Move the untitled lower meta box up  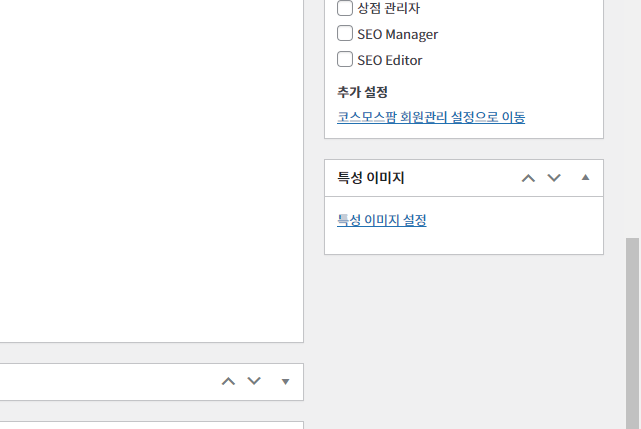(228, 382)
